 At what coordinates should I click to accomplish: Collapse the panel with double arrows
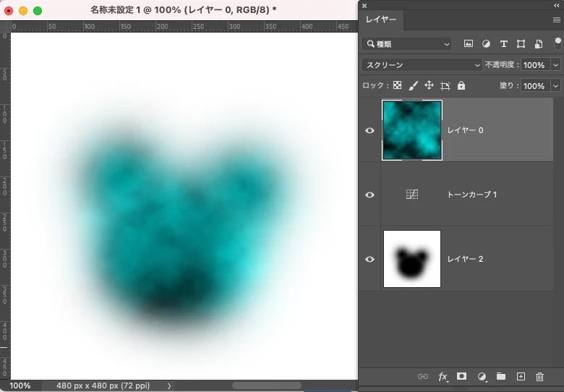557,5
